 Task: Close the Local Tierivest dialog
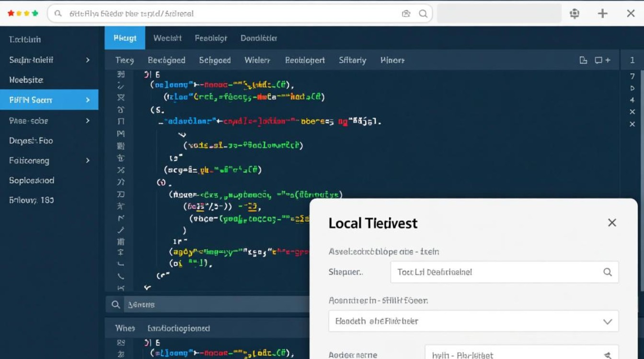pyautogui.click(x=612, y=223)
